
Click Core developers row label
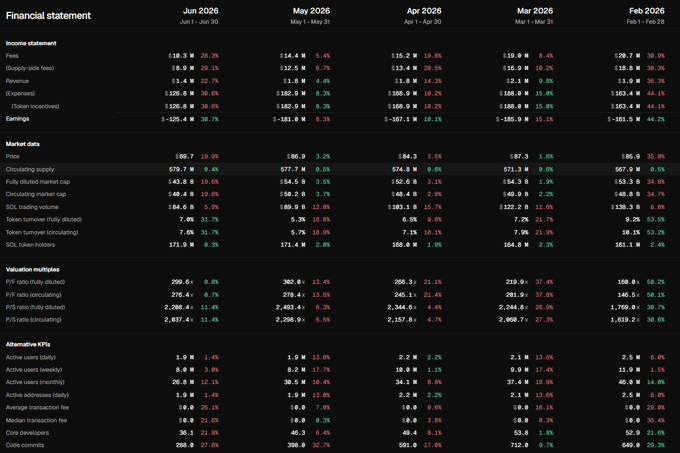(x=27, y=433)
